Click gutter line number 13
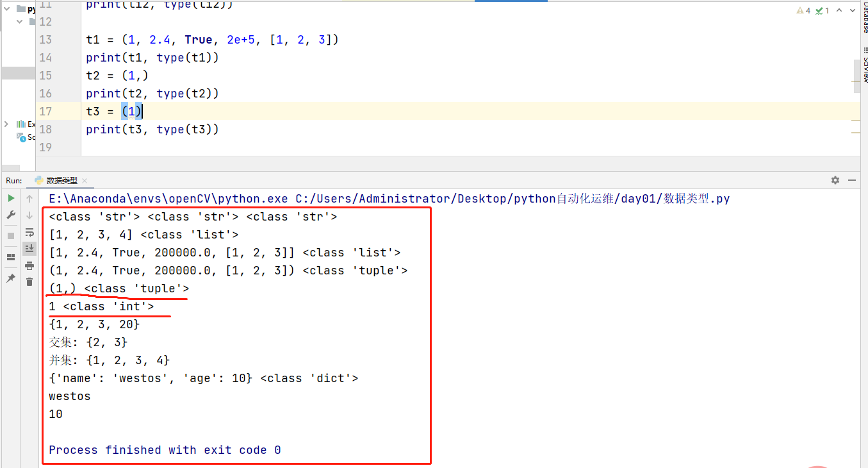This screenshot has width=868, height=468. tap(45, 40)
